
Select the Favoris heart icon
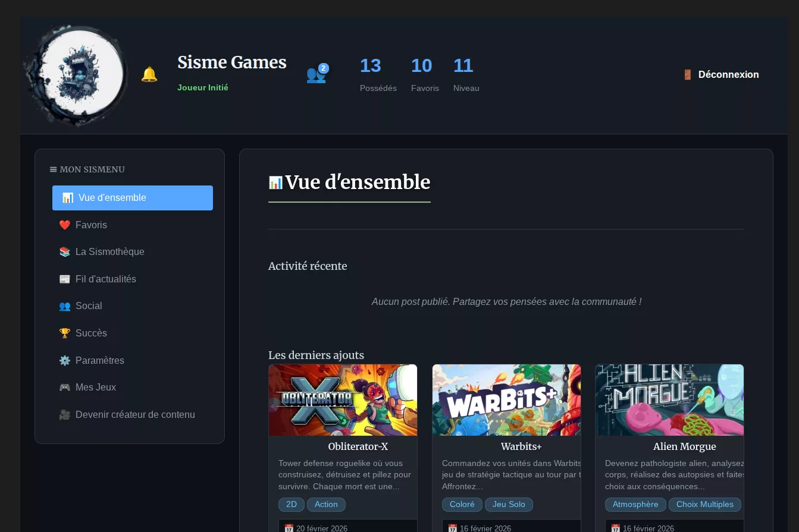[x=65, y=225]
